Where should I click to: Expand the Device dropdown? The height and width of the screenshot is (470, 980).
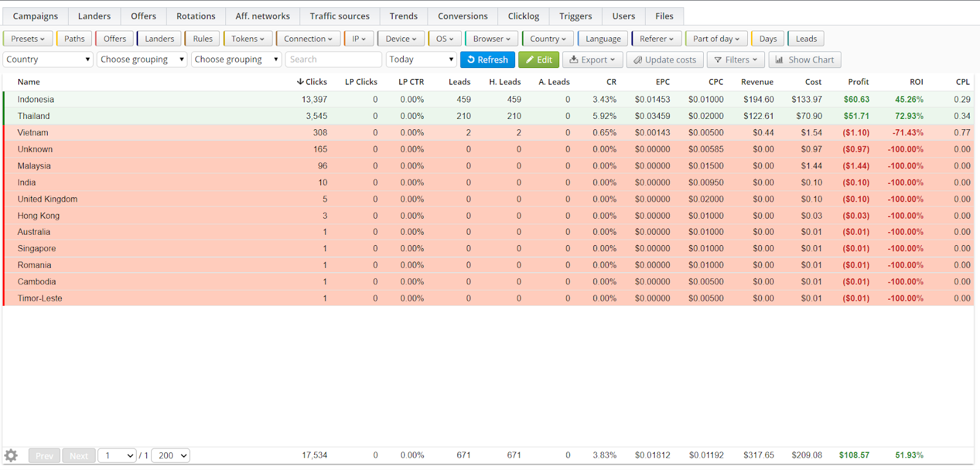(401, 39)
